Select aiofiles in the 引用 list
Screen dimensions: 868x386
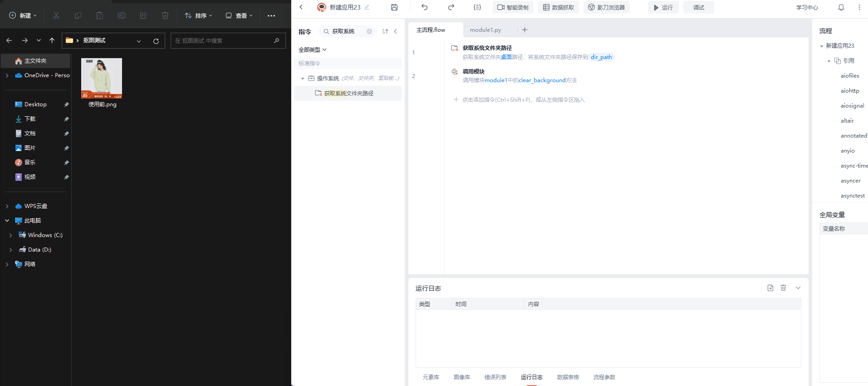[x=850, y=76]
